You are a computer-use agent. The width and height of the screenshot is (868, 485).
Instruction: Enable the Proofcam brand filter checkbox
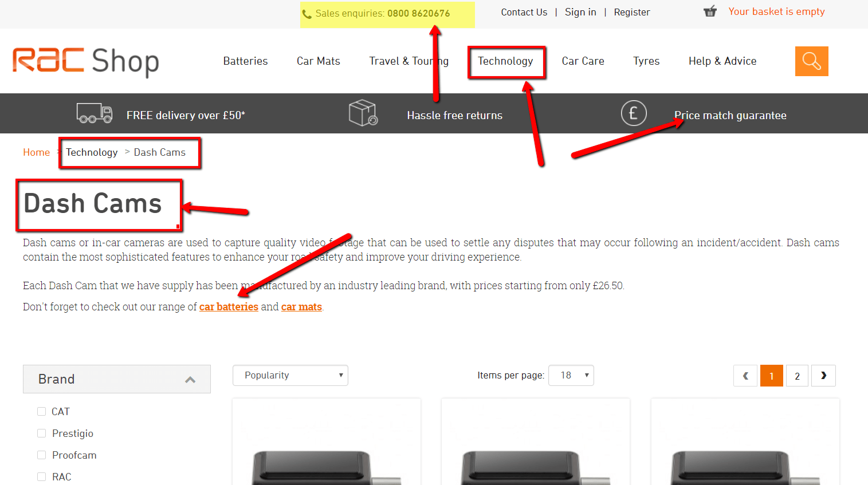tap(41, 455)
